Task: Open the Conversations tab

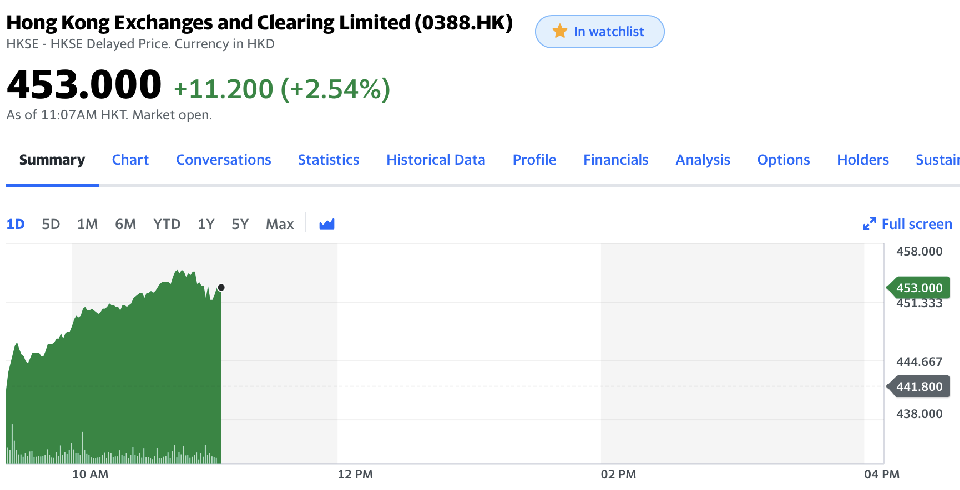Action: tap(223, 160)
